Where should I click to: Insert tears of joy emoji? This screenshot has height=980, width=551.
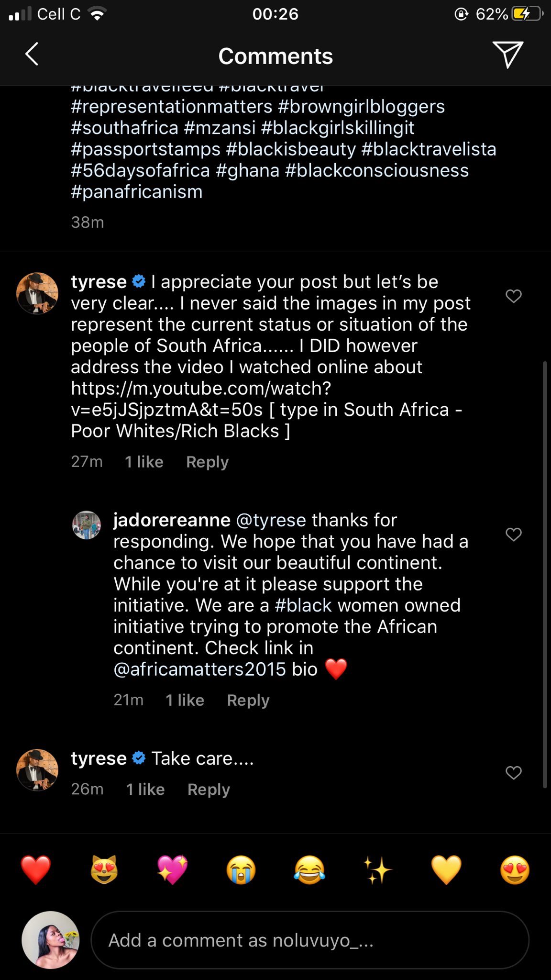(x=309, y=869)
